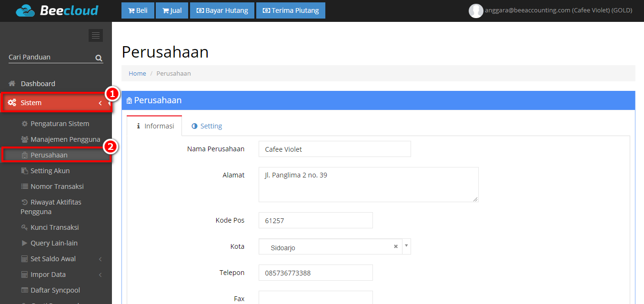
Task: Collapse the Sistem menu chevron
Action: click(100, 103)
